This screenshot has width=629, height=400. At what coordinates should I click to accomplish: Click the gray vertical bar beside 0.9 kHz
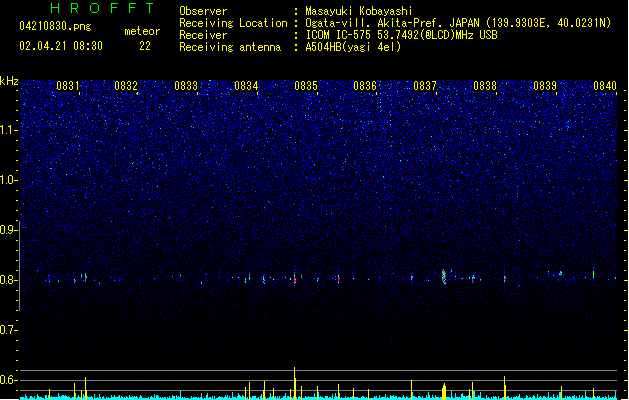coord(20,266)
